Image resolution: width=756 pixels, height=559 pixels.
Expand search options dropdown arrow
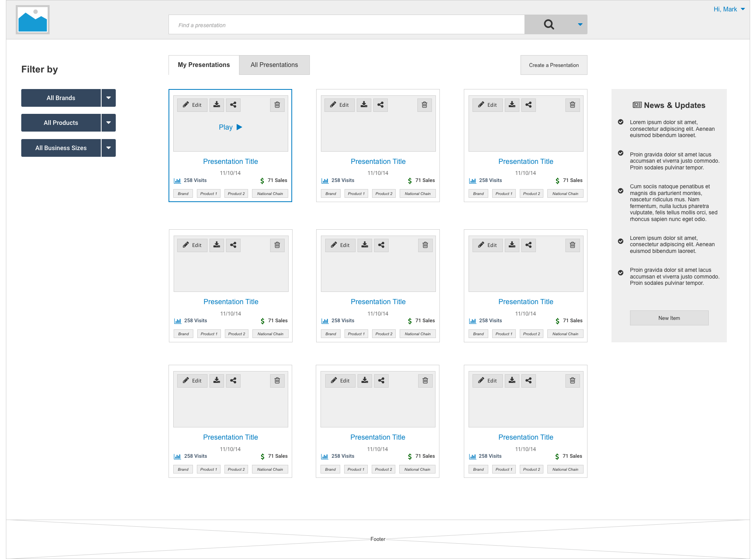point(580,25)
